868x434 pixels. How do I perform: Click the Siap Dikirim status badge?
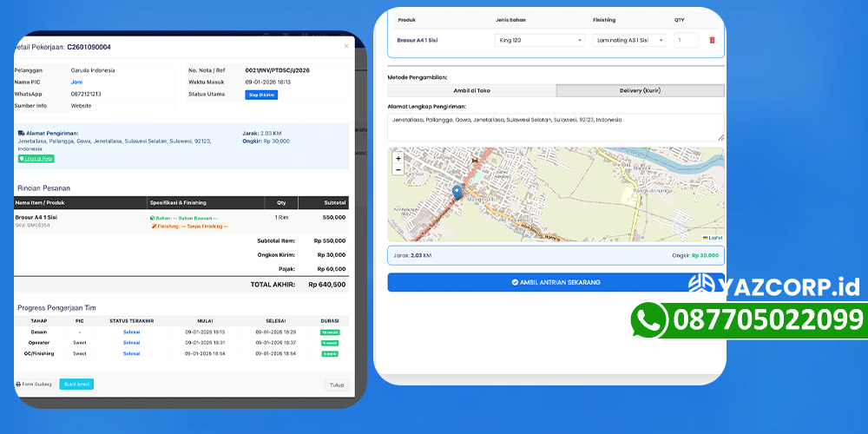click(x=261, y=95)
